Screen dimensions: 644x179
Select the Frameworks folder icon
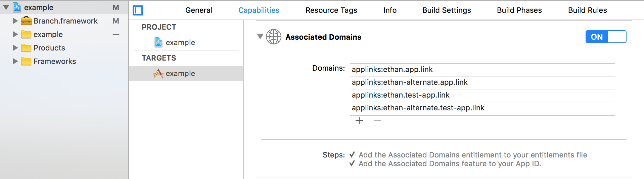tap(26, 61)
